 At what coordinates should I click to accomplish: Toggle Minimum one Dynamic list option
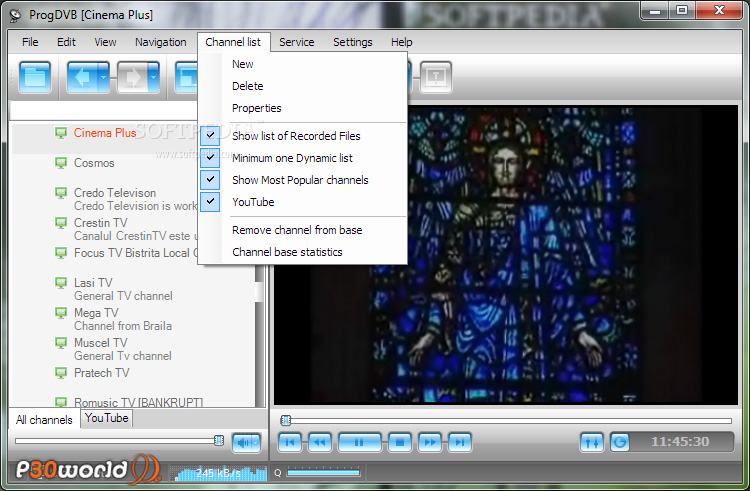coord(303,158)
